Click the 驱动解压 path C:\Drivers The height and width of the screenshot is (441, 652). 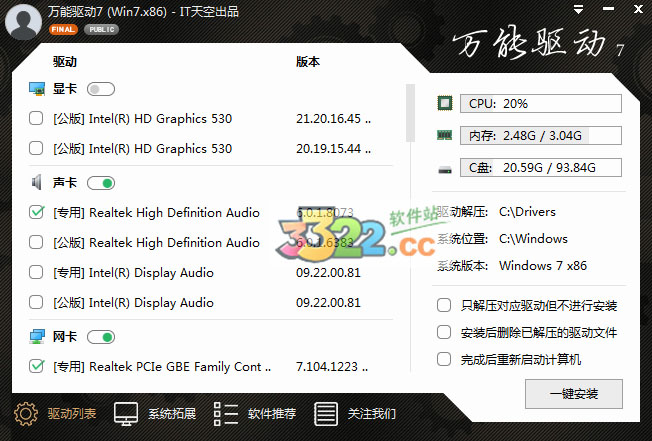coord(527,212)
